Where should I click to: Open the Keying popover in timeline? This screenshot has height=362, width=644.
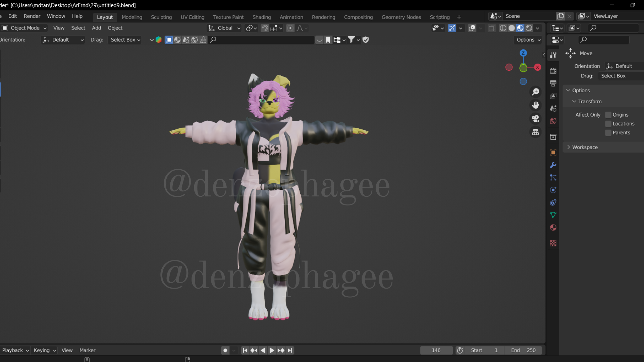[45, 350]
